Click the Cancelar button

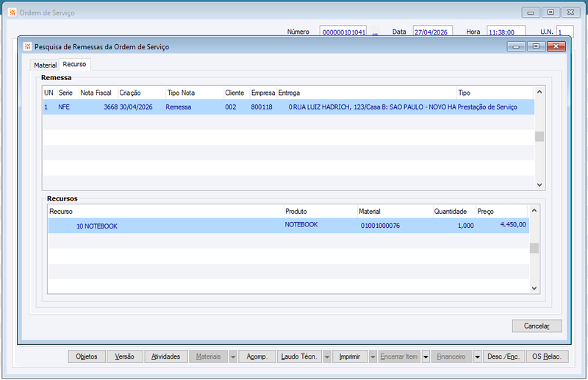[x=537, y=326]
